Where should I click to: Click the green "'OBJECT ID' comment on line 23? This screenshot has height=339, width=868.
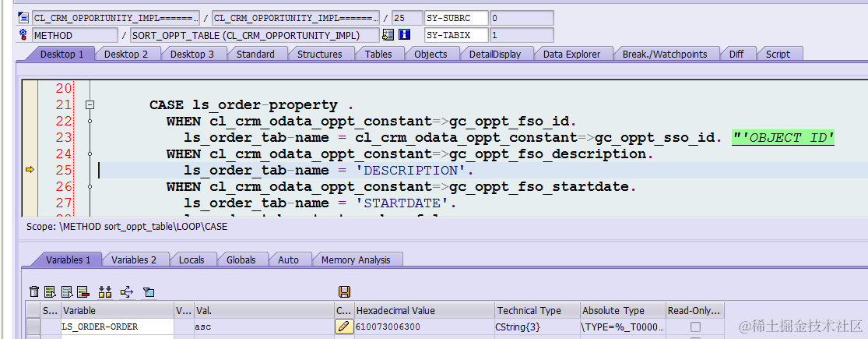pos(782,137)
